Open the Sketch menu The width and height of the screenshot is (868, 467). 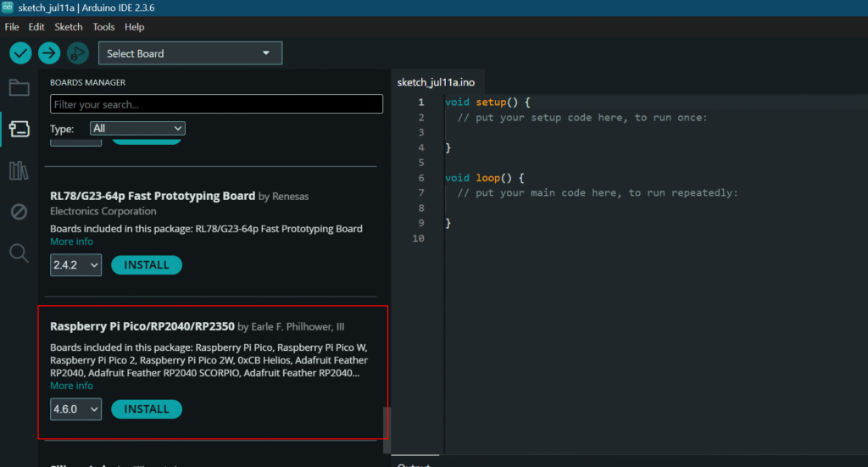(x=69, y=26)
